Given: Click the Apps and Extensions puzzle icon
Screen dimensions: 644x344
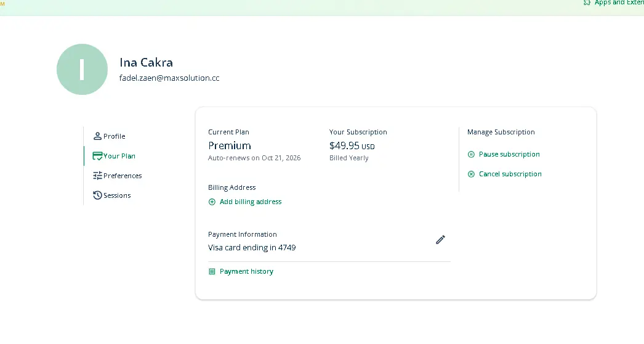Looking at the screenshot, I should point(587,2).
